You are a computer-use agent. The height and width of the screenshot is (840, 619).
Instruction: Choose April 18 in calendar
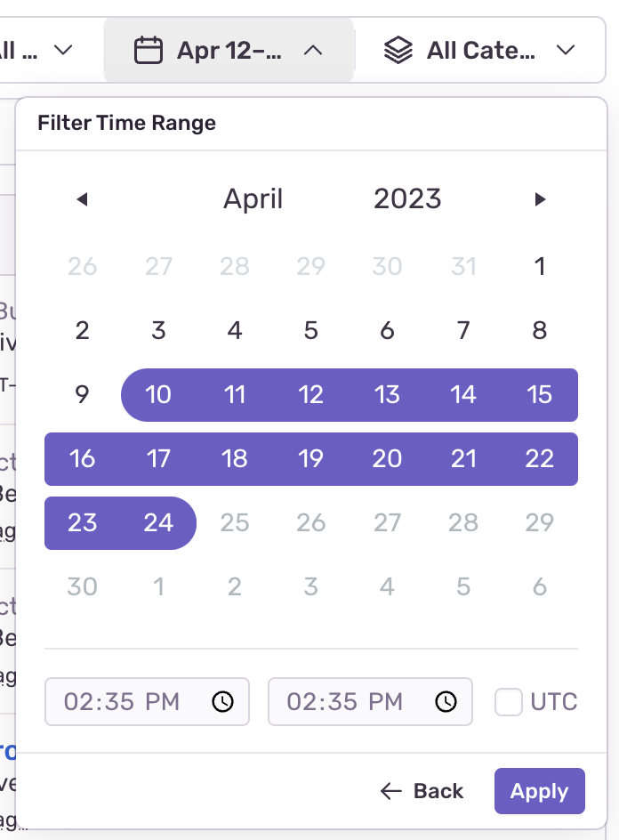pos(235,458)
